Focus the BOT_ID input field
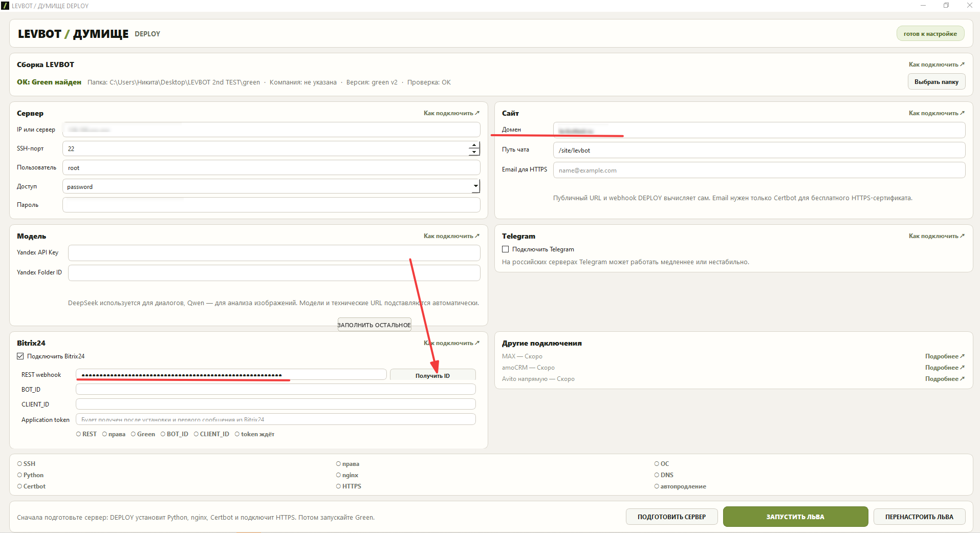The width and height of the screenshot is (980, 533). click(275, 390)
